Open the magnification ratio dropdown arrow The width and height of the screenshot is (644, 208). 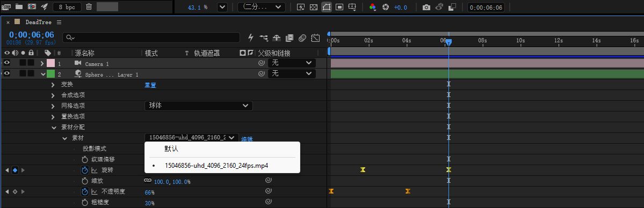click(222, 7)
